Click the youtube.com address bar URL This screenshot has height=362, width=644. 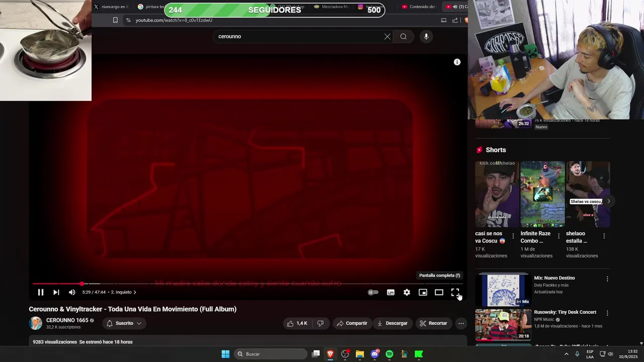(x=174, y=20)
